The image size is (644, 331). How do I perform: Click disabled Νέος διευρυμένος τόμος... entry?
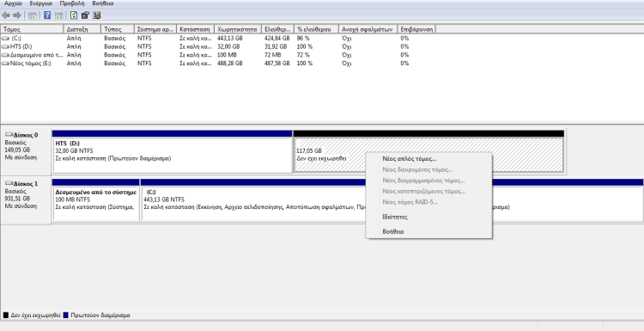tap(428, 169)
